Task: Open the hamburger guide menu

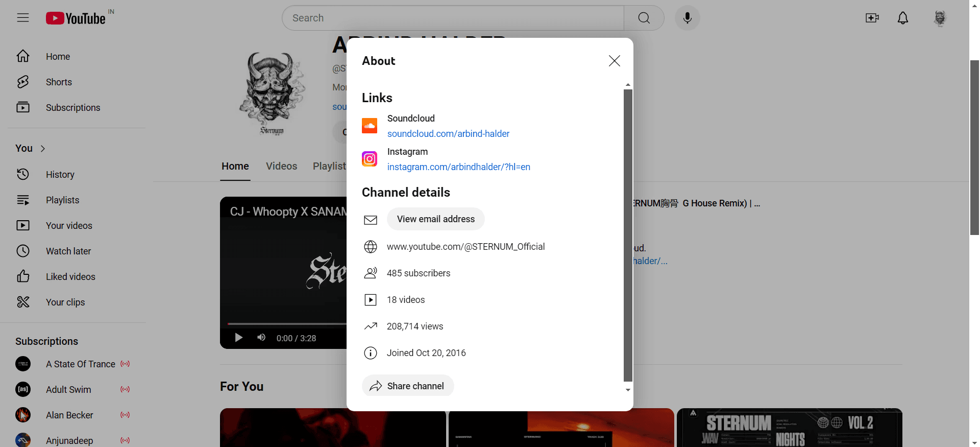Action: (x=23, y=18)
